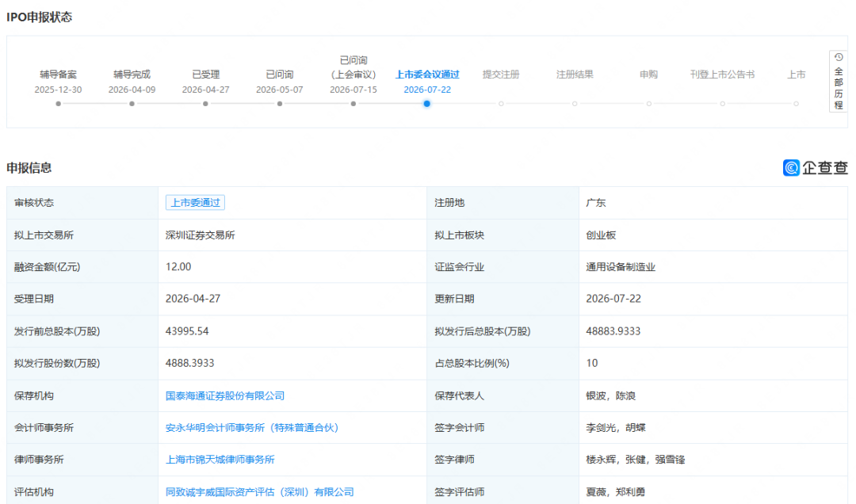This screenshot has height=504, width=856.
Task: Open 安永华明会计师事务所 link
Action: [252, 428]
